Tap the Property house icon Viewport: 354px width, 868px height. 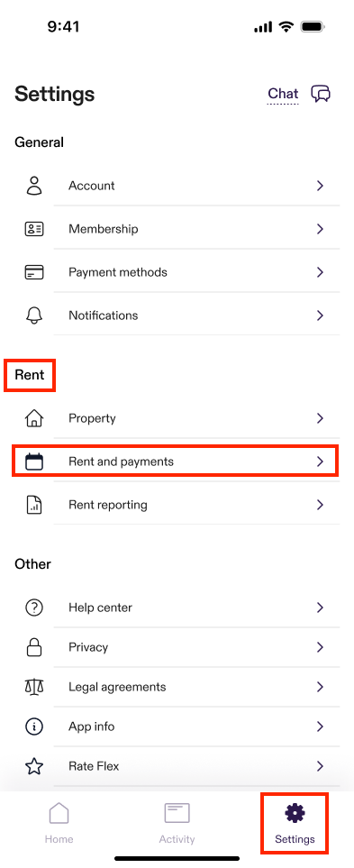coord(34,418)
